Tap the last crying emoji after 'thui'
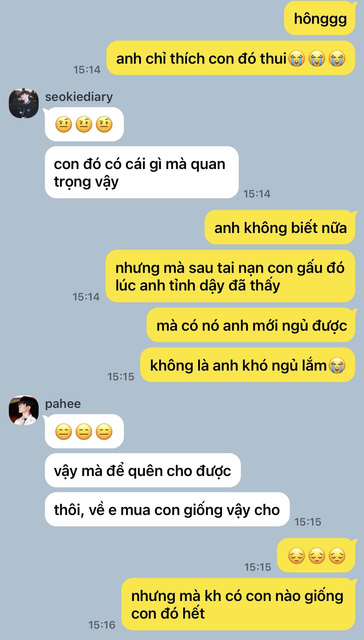Image resolution: width=364 pixels, height=640 pixels. click(x=337, y=59)
